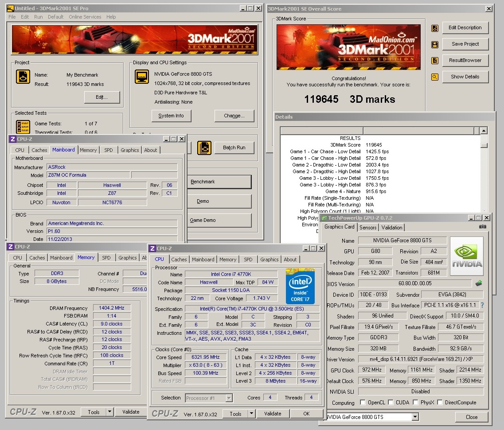Screen dimensions: 504x430
Task: Switch to the Validation tab in GPU-Z
Action: click(392, 227)
